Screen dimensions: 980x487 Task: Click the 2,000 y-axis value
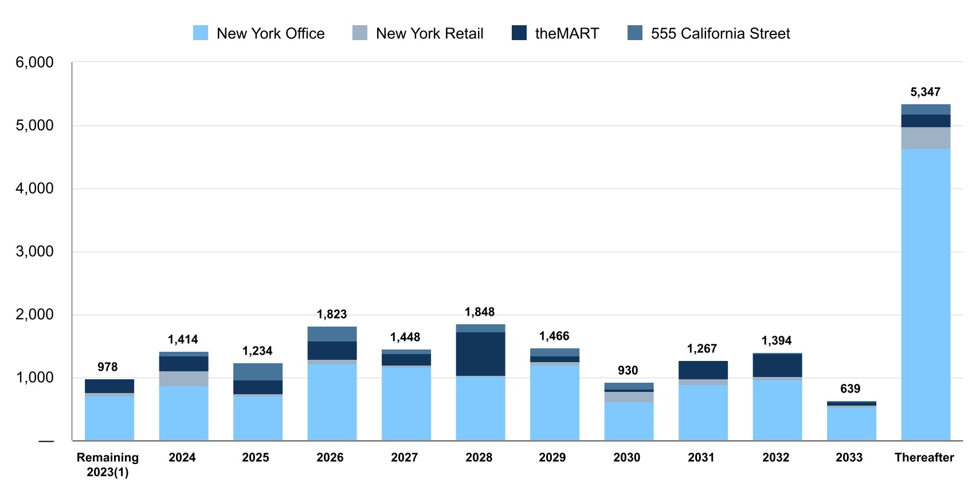pos(34,315)
